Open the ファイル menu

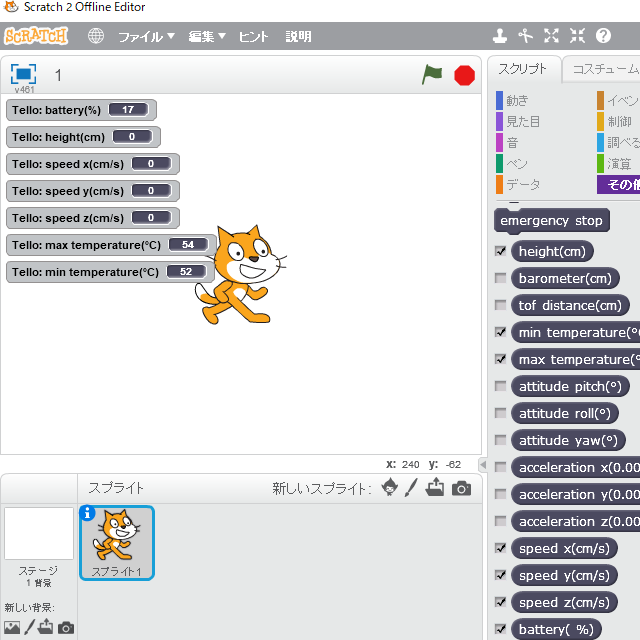click(146, 37)
